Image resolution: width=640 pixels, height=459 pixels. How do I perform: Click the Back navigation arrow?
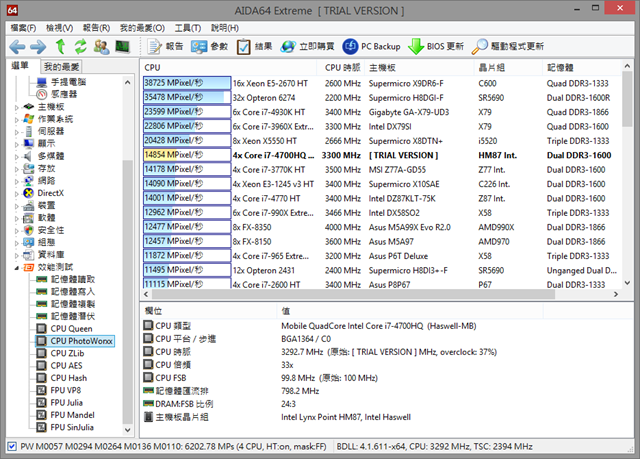pyautogui.click(x=17, y=47)
